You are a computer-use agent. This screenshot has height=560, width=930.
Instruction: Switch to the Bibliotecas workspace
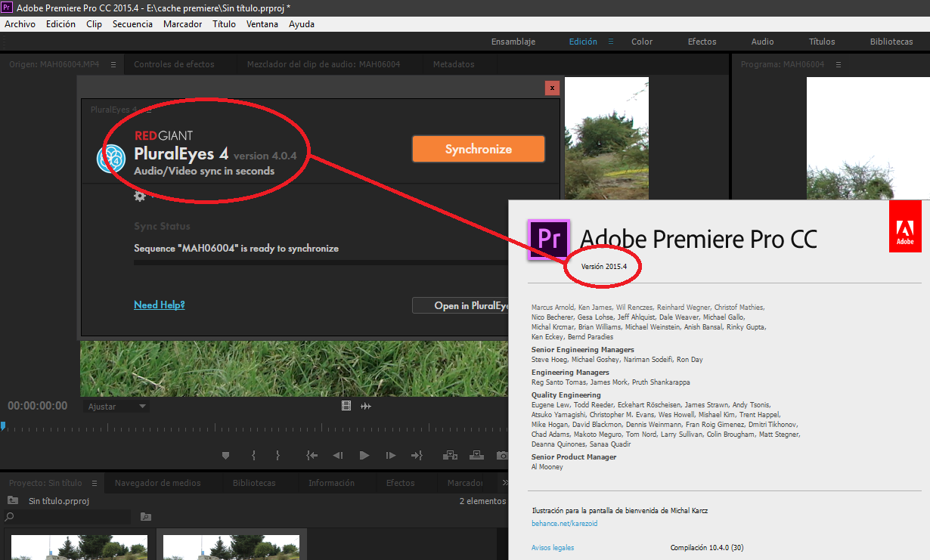tap(891, 42)
